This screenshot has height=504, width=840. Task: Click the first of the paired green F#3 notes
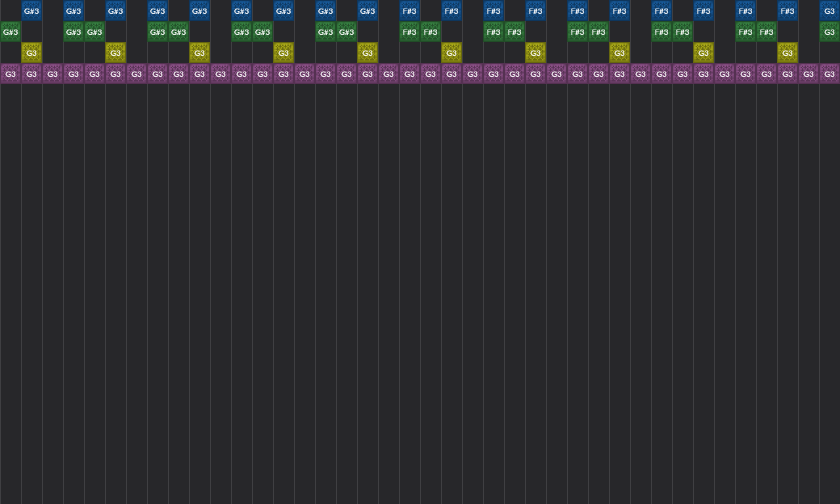[x=409, y=31]
